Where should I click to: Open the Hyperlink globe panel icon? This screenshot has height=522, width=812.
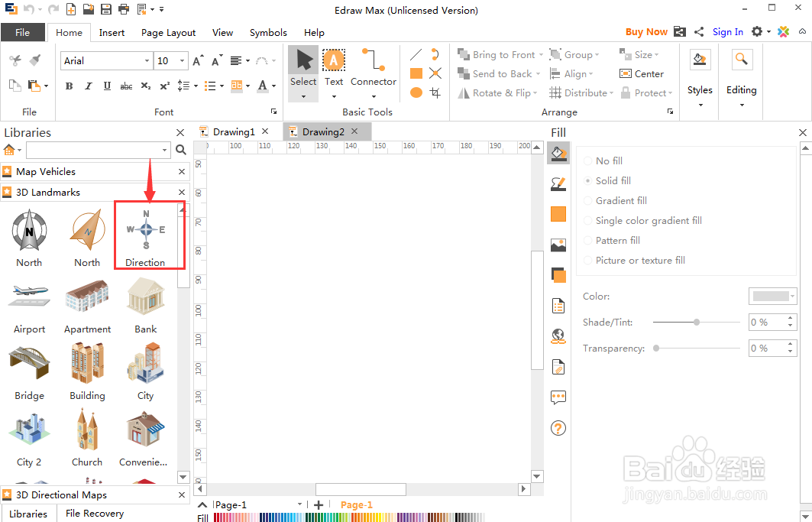point(558,336)
